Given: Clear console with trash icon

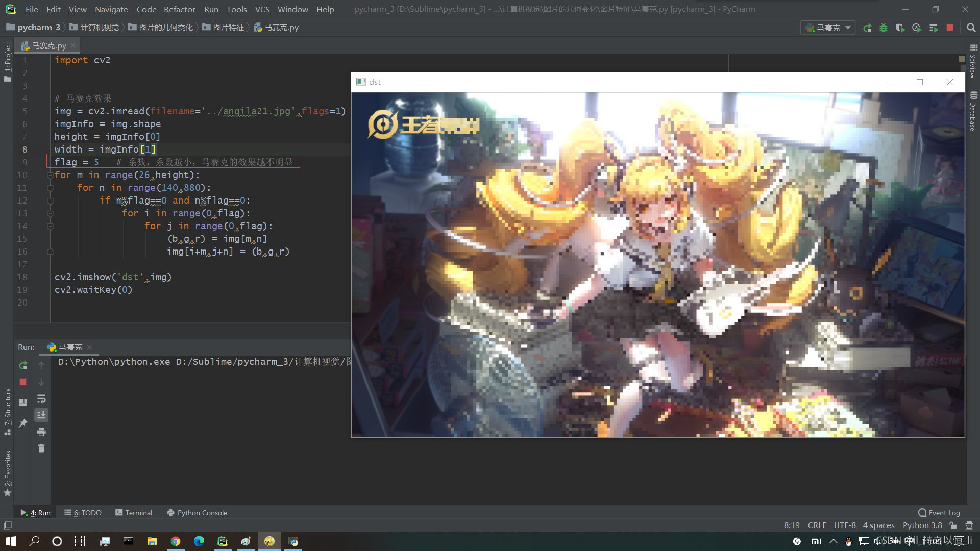Looking at the screenshot, I should point(41,448).
